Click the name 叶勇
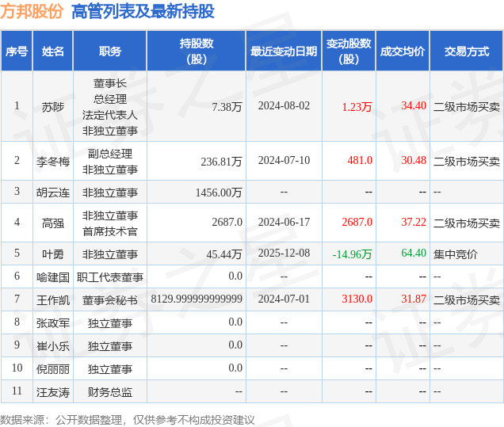 [53, 254]
